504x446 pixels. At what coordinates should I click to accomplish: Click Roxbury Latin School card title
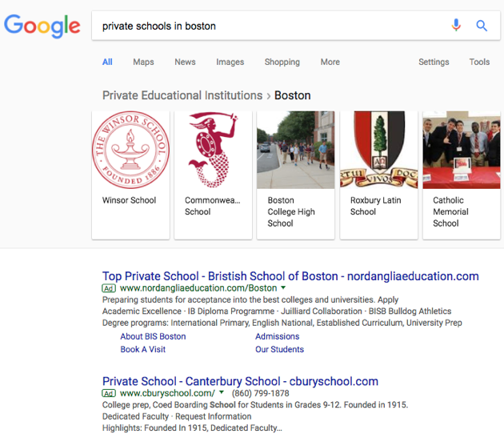[376, 206]
